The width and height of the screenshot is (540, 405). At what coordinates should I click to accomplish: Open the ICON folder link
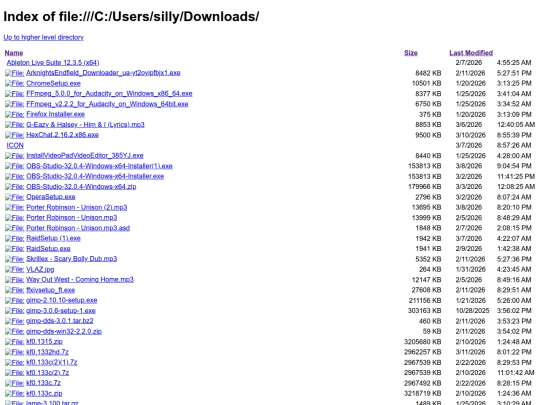(x=15, y=145)
